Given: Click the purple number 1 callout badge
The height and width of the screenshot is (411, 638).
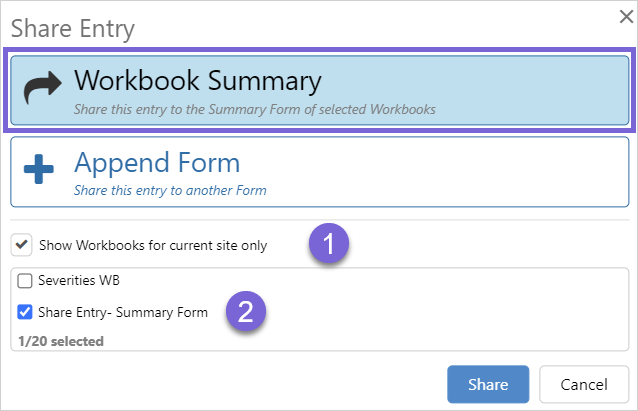Looking at the screenshot, I should coord(328,243).
